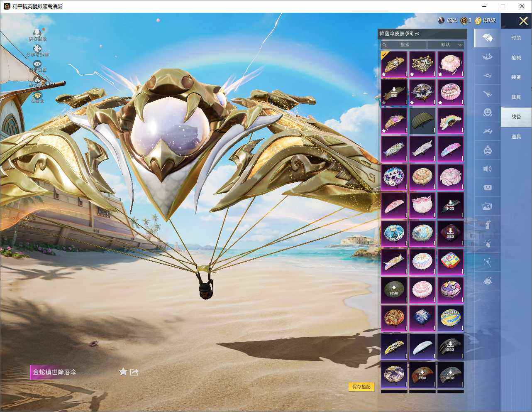Select the wingsuit glider category icon
532x412 pixels.
(488, 56)
